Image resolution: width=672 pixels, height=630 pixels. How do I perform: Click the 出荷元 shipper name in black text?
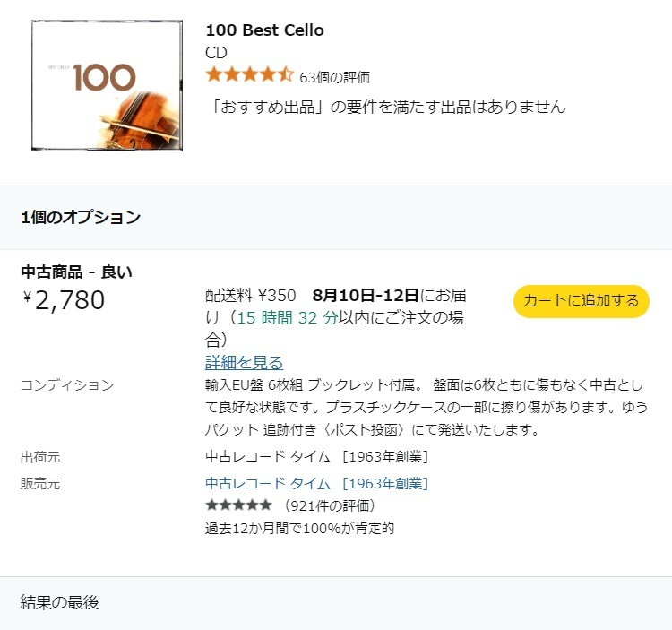click(x=316, y=457)
